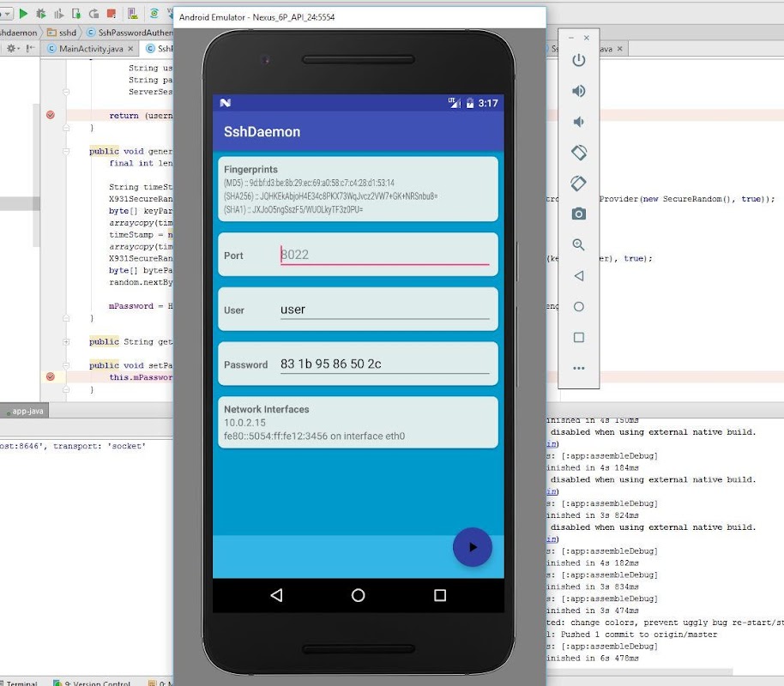Open the Terminal tool window tab
Viewport: 784px width, 686px height.
point(21,683)
